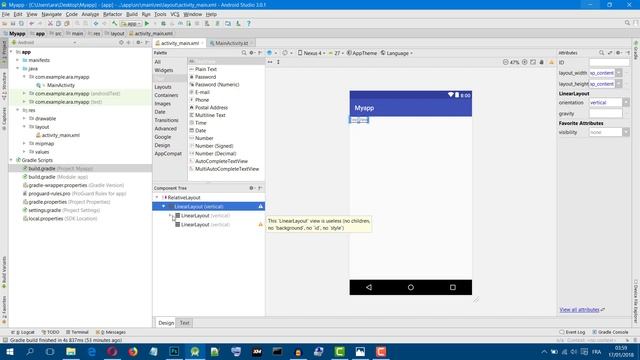The height and width of the screenshot is (360, 640).
Task: Toggle the pan lock icon in the design toolbar
Action: point(542,62)
